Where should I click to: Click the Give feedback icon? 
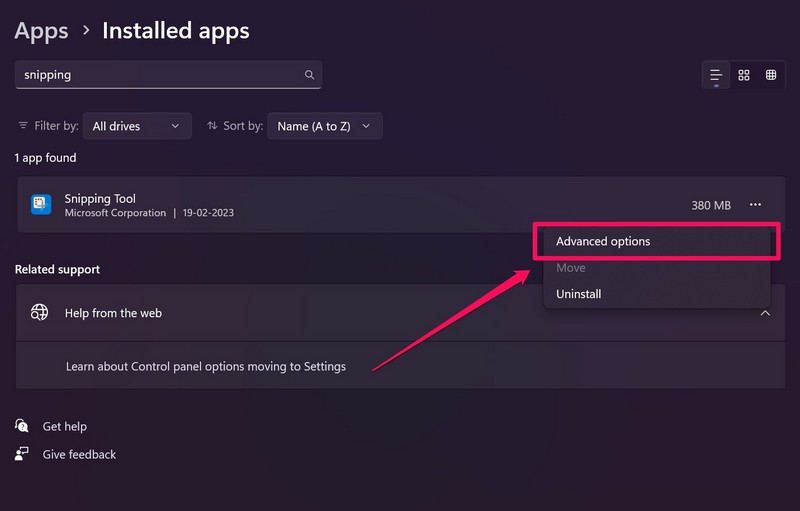22,454
